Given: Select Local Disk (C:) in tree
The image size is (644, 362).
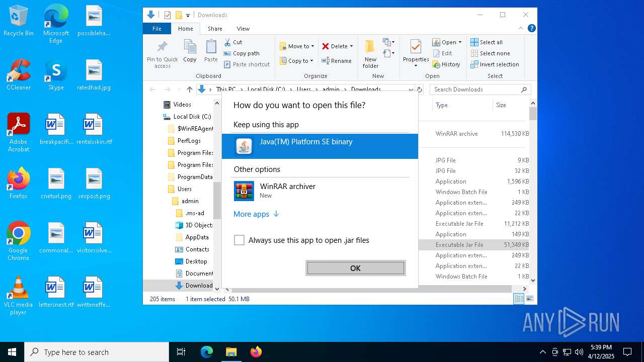Looking at the screenshot, I should click(187, 117).
